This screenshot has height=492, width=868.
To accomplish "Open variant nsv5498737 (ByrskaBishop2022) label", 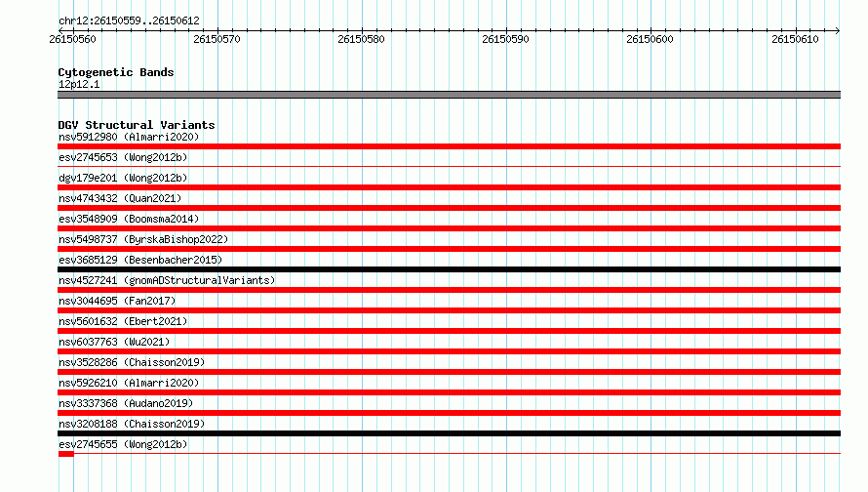I will [x=143, y=239].
